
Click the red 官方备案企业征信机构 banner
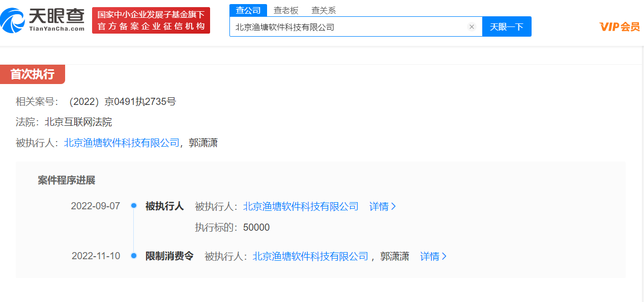(x=151, y=20)
